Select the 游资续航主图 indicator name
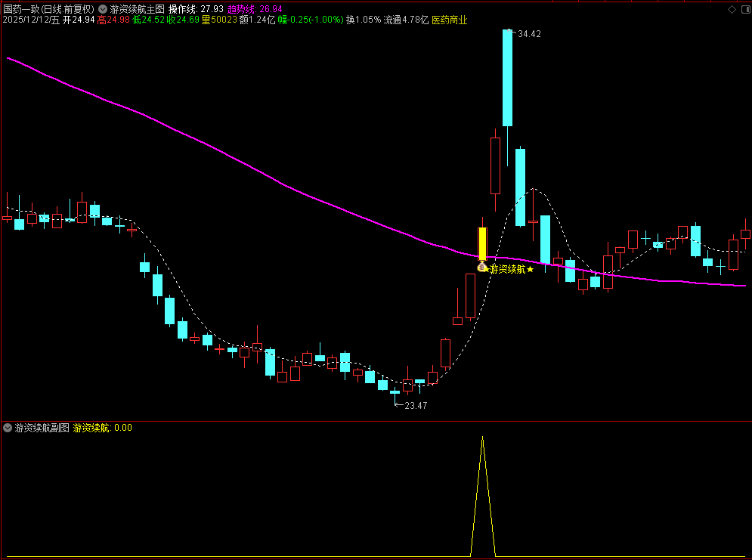 click(x=137, y=9)
